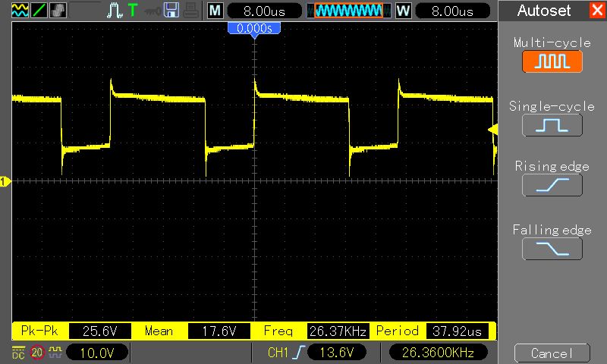Select Rising edge autoset option
This screenshot has height=364, width=607.
(552, 185)
